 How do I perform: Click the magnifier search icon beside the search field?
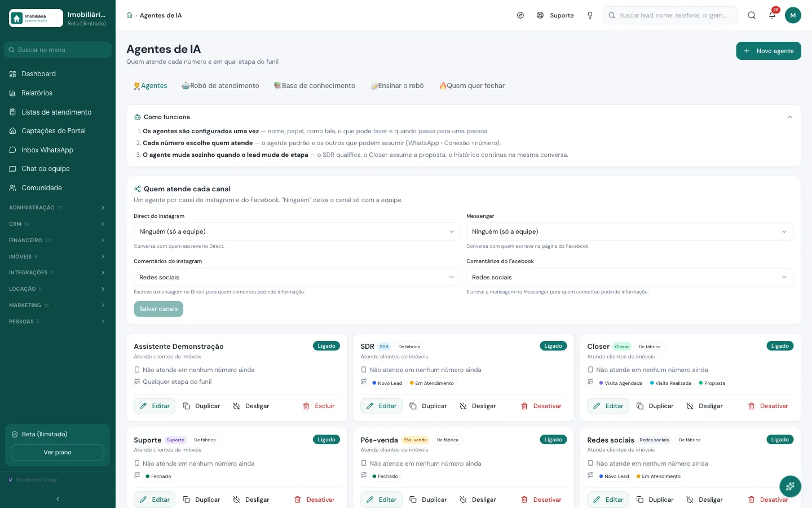coord(752,15)
